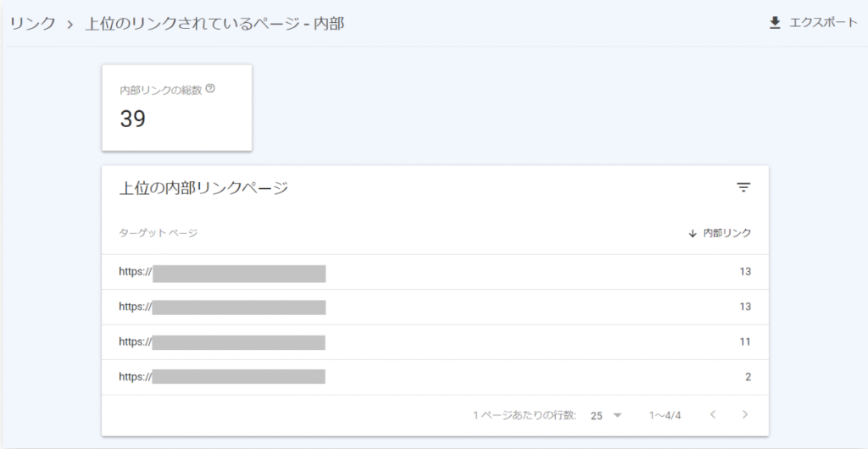Click the breadcrumb chevron after リンク
Screen dimensions: 868x449
pyautogui.click(x=71, y=24)
